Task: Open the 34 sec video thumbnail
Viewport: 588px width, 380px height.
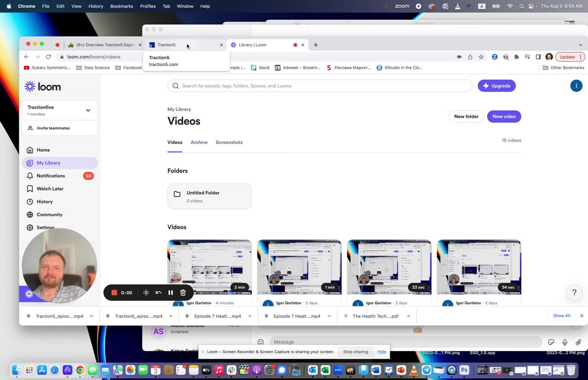Action: tap(479, 267)
